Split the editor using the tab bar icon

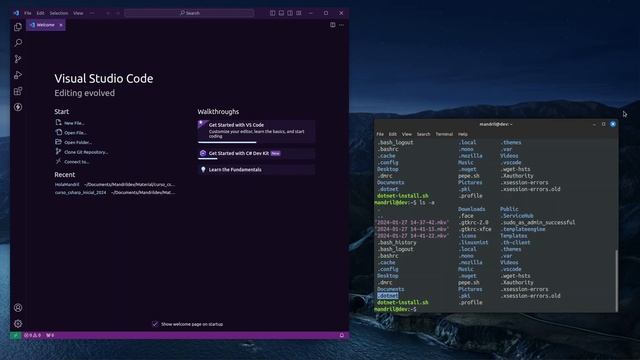tap(333, 25)
